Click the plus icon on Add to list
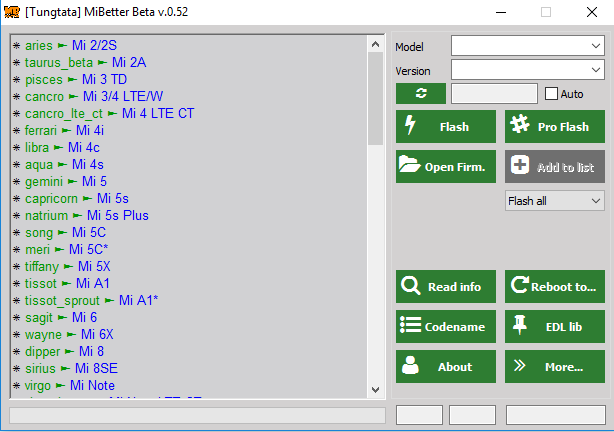 520,165
